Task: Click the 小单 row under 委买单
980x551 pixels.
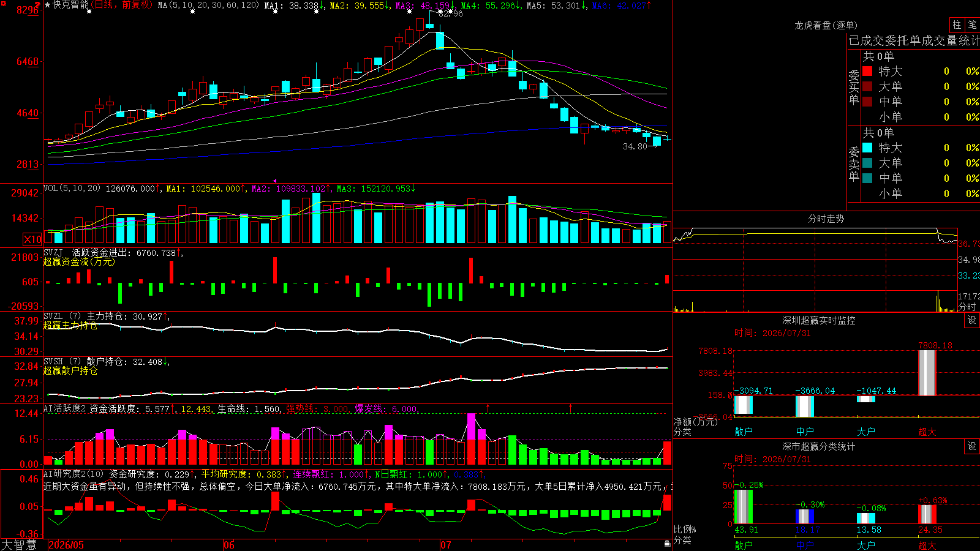Action: [x=921, y=117]
